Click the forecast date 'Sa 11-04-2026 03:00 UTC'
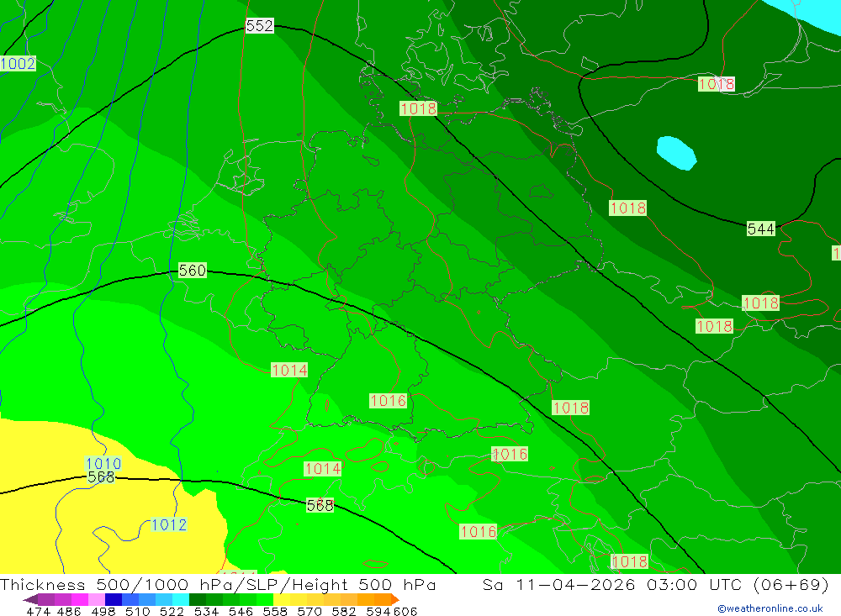 coord(612,584)
